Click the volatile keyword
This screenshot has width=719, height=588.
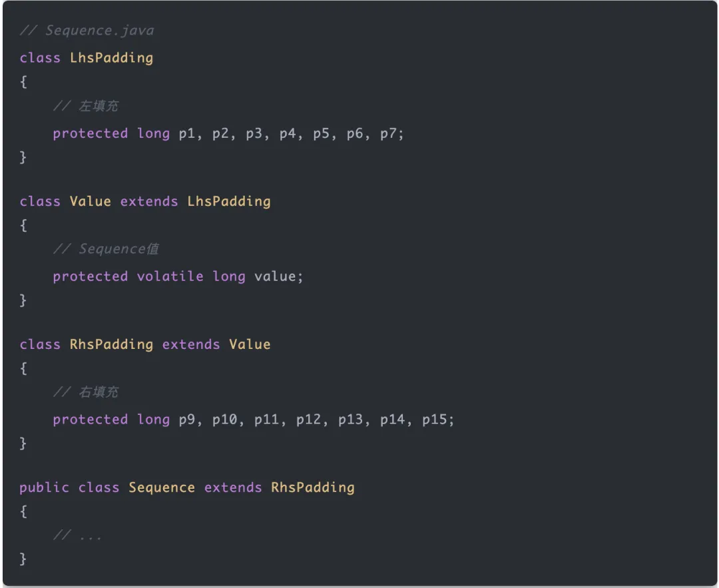pos(170,276)
